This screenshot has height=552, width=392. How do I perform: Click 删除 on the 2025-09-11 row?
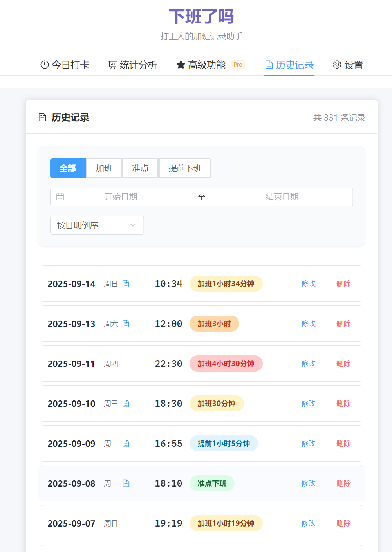pos(343,364)
